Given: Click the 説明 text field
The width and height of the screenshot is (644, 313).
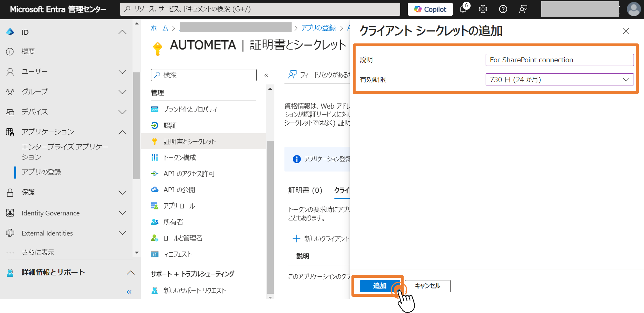Looking at the screenshot, I should pos(559,60).
